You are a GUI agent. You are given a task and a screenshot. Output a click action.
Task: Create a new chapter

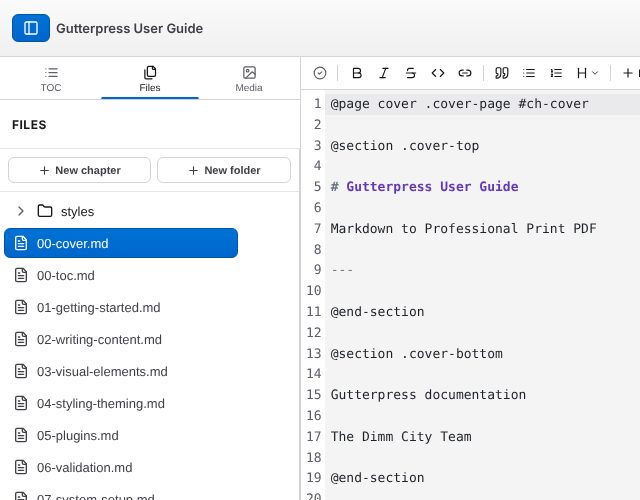[80, 170]
